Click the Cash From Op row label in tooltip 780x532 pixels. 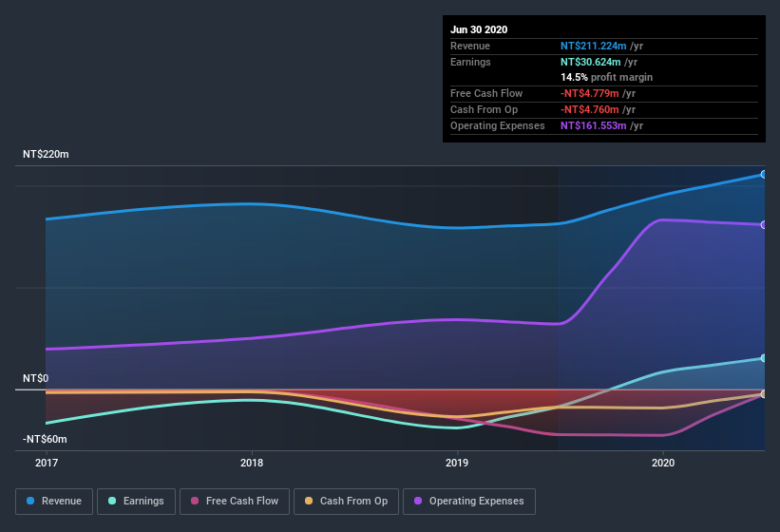click(484, 109)
